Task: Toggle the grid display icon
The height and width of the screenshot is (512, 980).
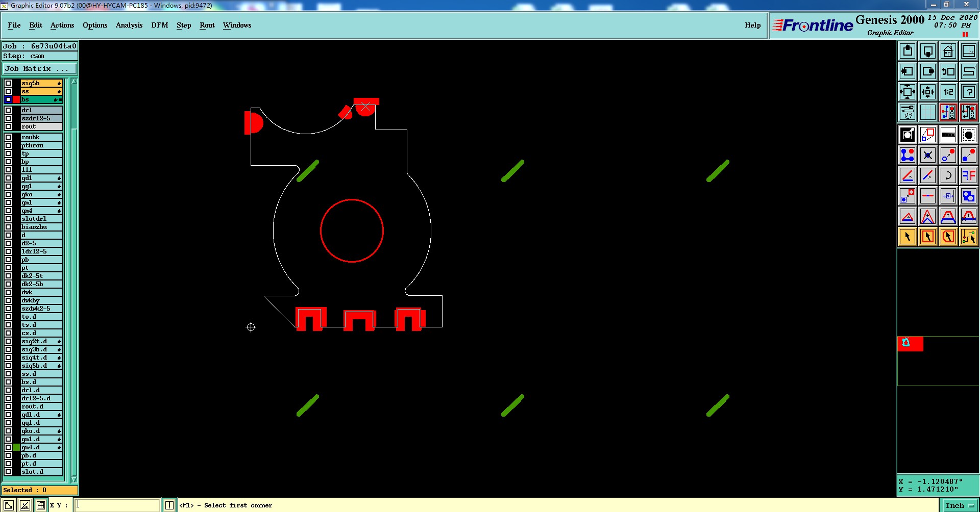Action: click(928, 112)
